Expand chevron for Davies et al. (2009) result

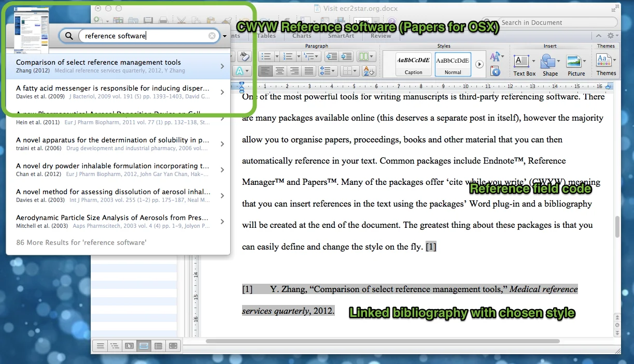coord(222,92)
